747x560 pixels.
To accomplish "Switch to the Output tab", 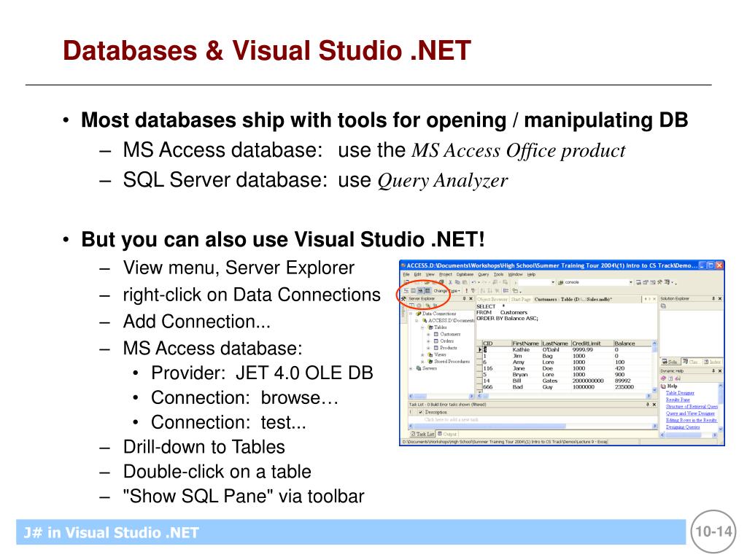I will [447, 434].
